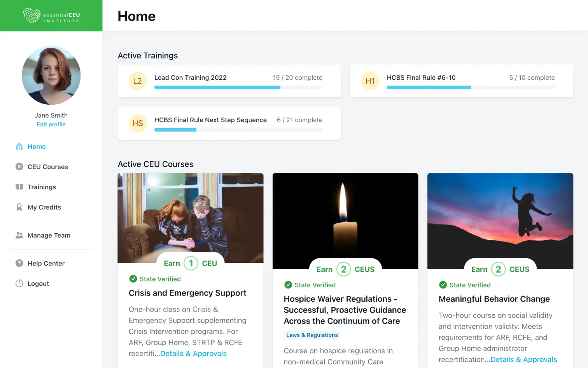Click the Home house icon in sidebar
This screenshot has width=588, height=368.
point(19,146)
